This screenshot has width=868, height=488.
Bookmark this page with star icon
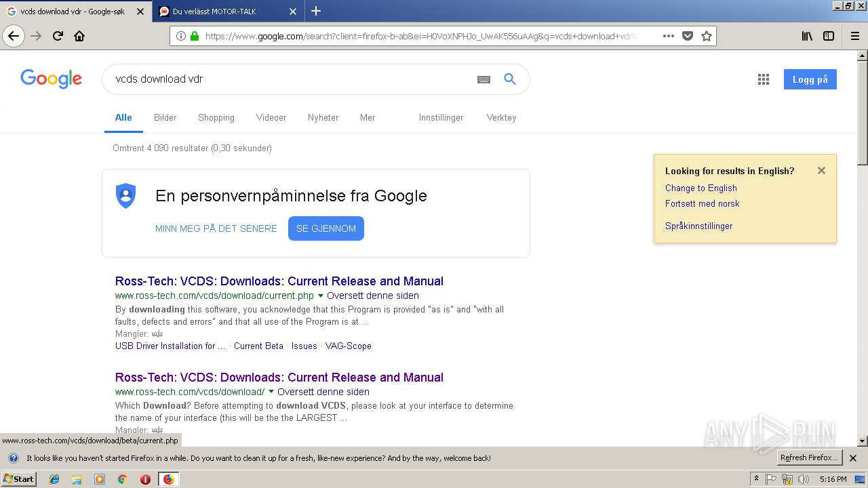(706, 36)
